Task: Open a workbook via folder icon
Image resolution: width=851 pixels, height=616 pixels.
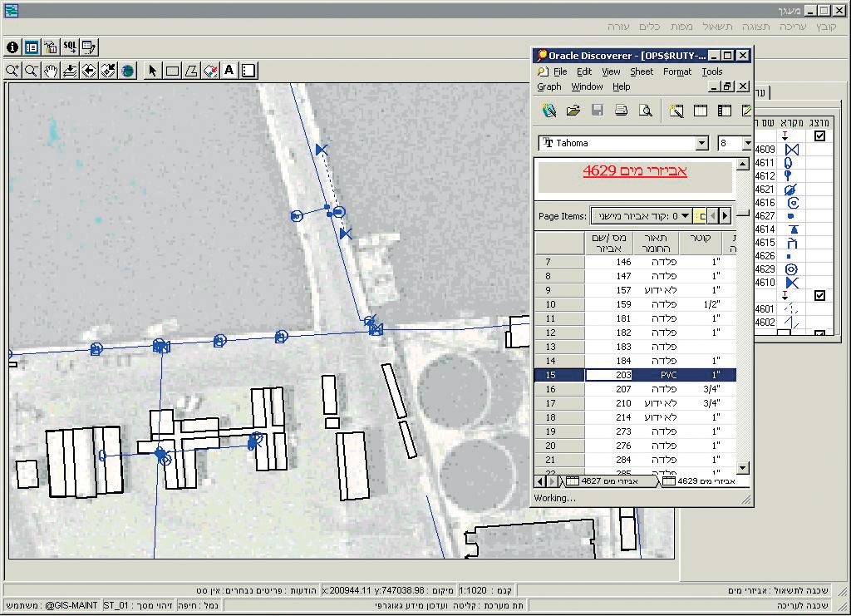Action: coord(573,111)
